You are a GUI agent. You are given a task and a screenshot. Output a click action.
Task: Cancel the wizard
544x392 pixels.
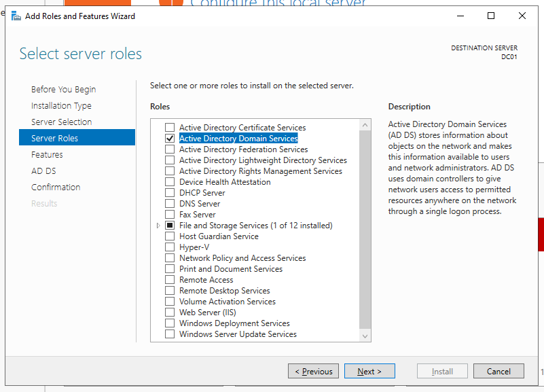pos(498,371)
